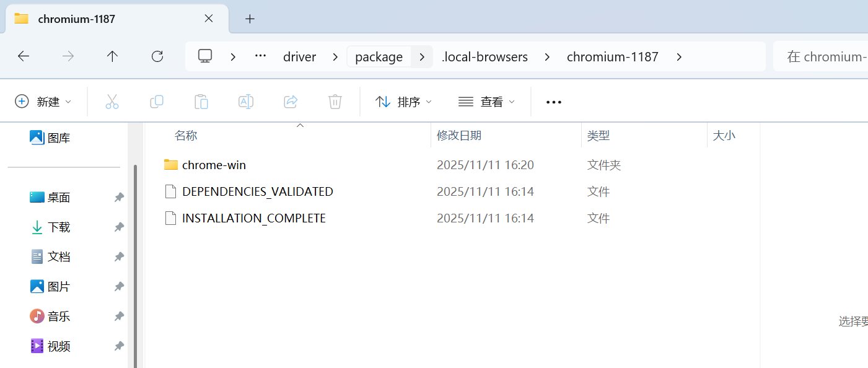Select chrome-win folder name

coord(214,165)
